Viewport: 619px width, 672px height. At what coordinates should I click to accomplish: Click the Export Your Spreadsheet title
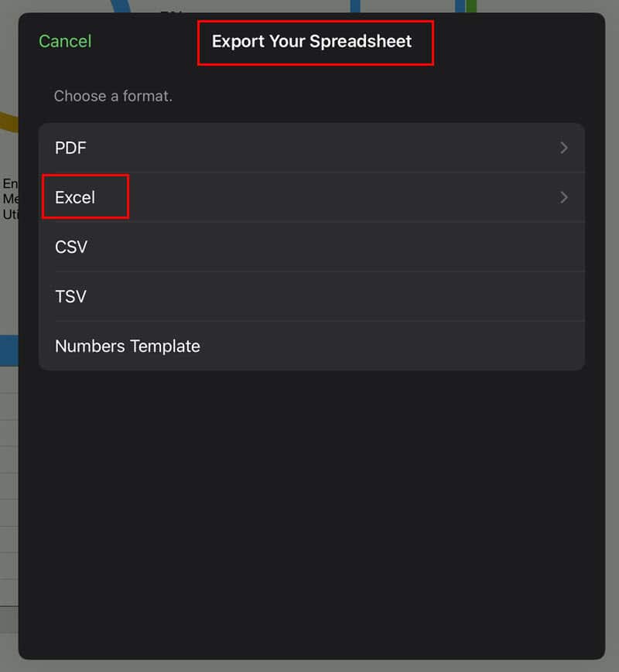[x=312, y=41]
